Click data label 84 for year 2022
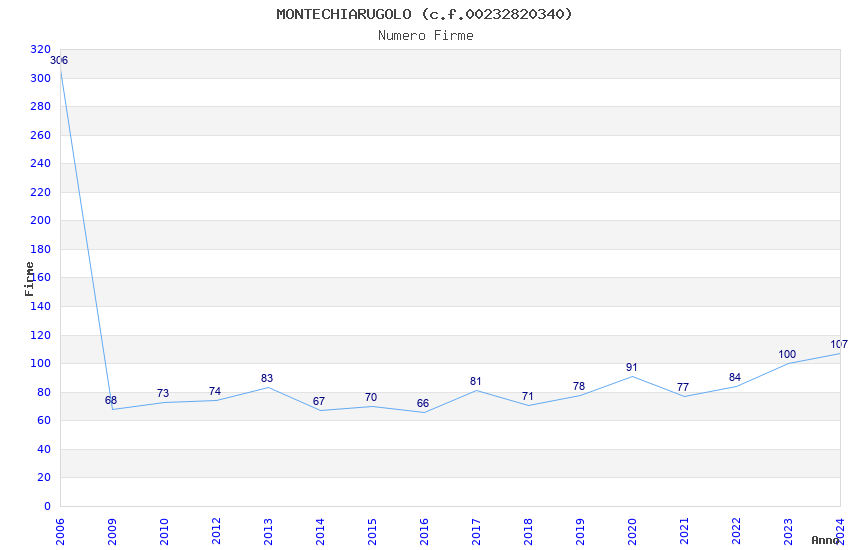This screenshot has width=850, height=550. (x=735, y=377)
